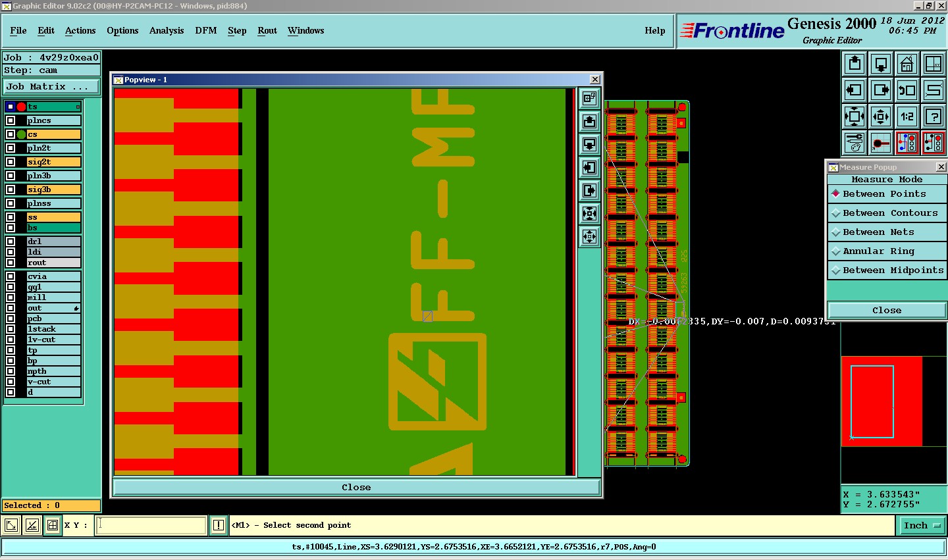Screen dimensions: 948x560
Task: Click the snap to pad grid icon
Action: pyautogui.click(x=881, y=143)
